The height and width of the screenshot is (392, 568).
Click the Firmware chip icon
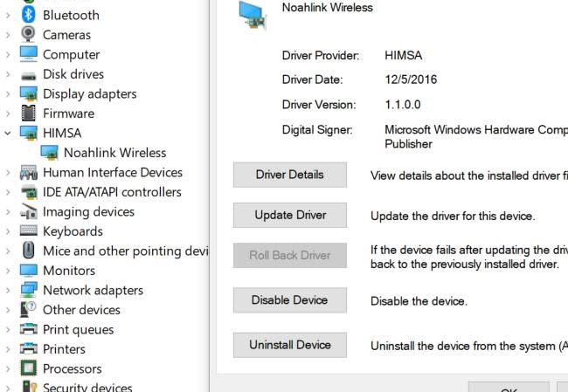(x=29, y=113)
